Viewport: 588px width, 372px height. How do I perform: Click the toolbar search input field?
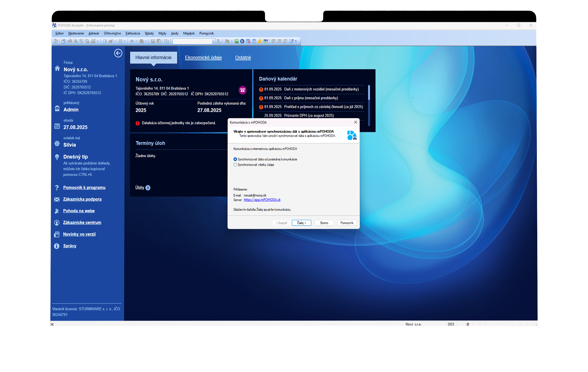click(192, 41)
